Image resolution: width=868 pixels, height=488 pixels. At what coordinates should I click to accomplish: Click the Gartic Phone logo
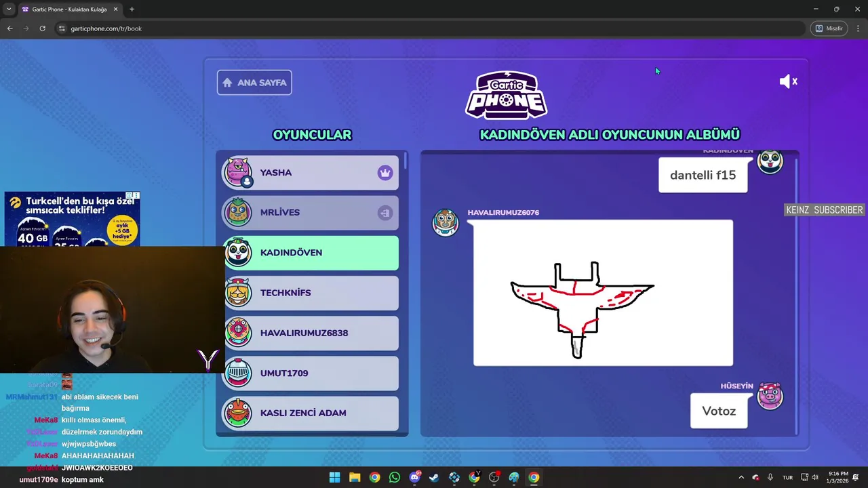(x=506, y=95)
